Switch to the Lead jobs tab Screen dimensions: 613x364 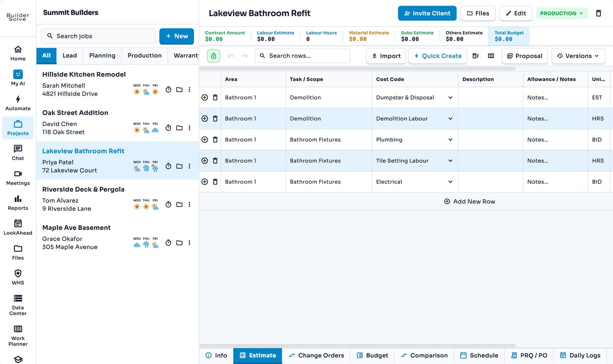tap(70, 56)
